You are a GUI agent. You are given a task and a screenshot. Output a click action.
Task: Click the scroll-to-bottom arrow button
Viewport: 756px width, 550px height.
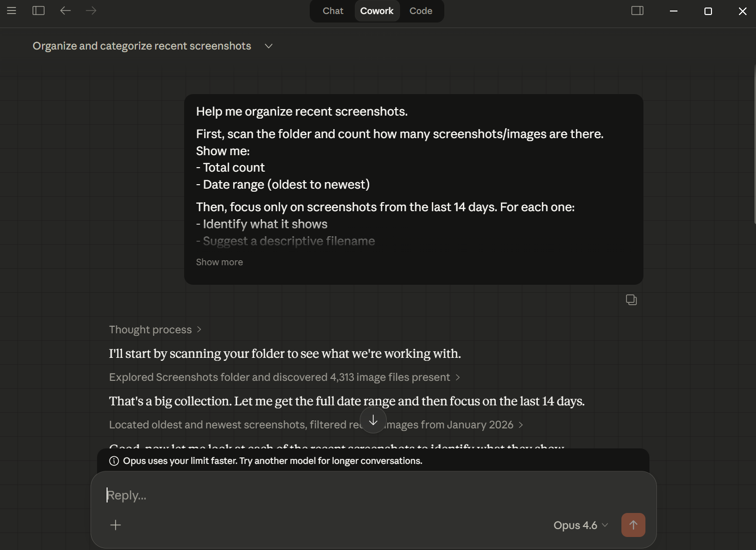pyautogui.click(x=373, y=420)
